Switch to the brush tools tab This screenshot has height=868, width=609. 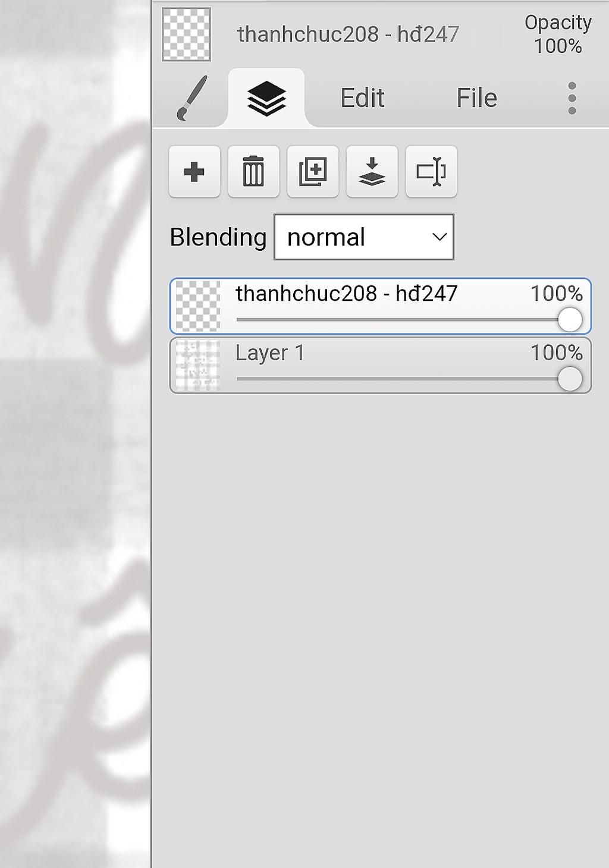[192, 98]
